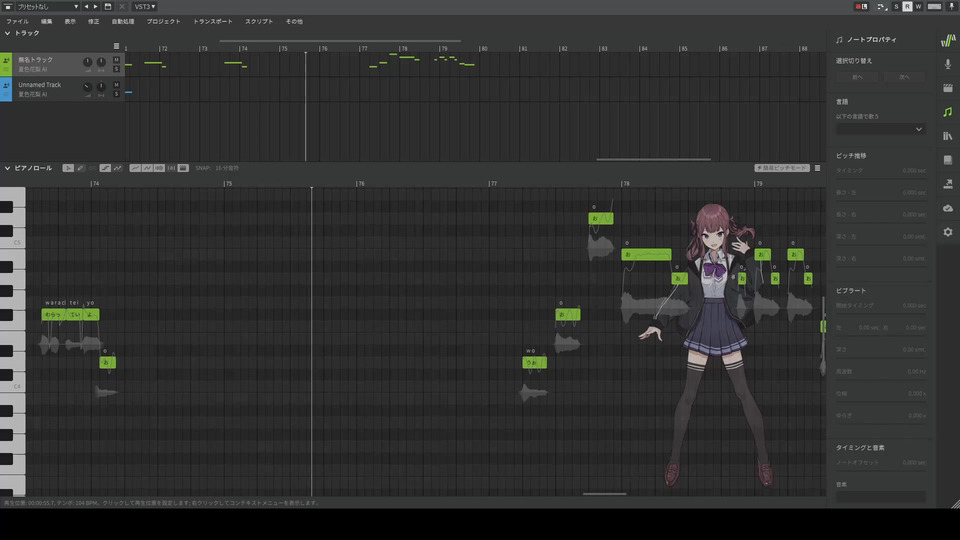Collapse the ピアノロール section
The image size is (960, 540).
(7, 168)
